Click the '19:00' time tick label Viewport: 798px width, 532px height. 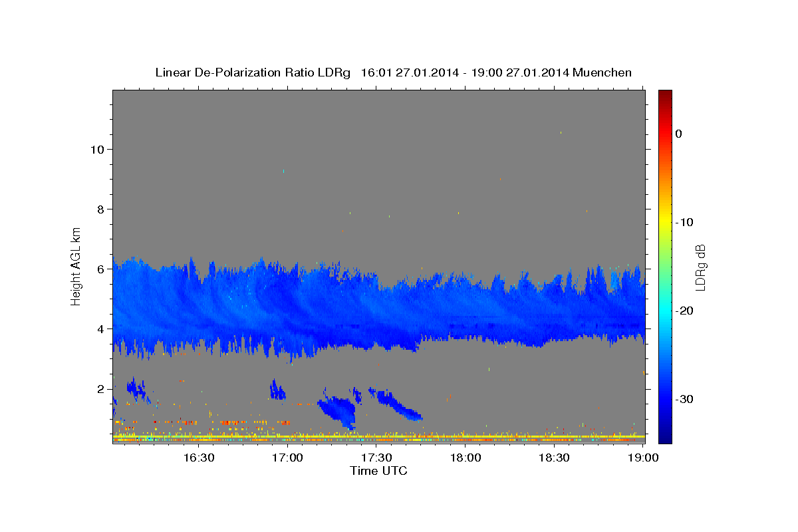643,458
